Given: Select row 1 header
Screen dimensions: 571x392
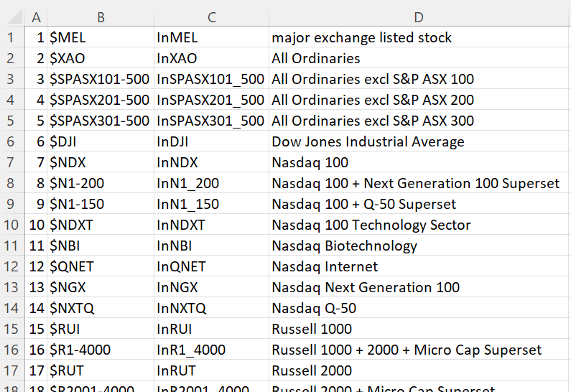Looking at the screenshot, I should [x=12, y=37].
